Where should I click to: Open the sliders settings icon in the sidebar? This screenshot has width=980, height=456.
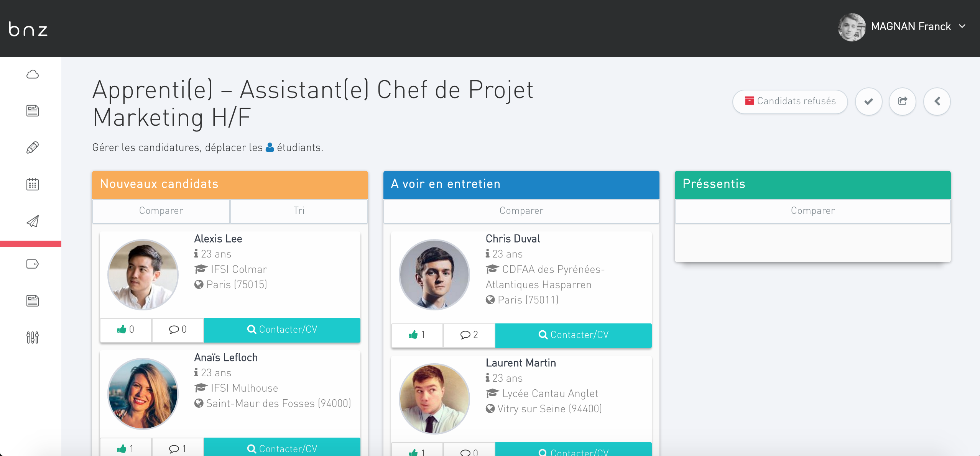click(x=33, y=337)
